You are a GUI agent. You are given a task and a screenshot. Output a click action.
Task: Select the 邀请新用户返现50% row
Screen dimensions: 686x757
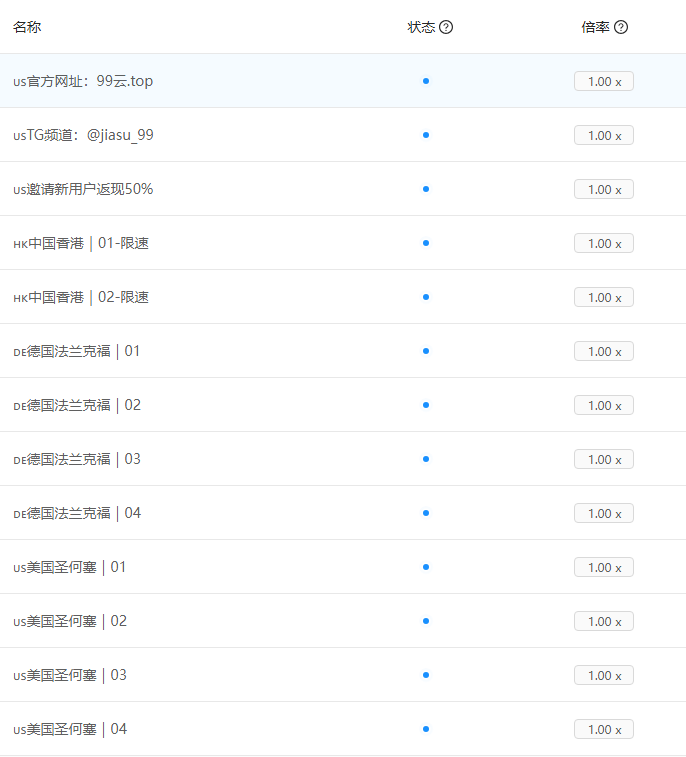(84, 189)
